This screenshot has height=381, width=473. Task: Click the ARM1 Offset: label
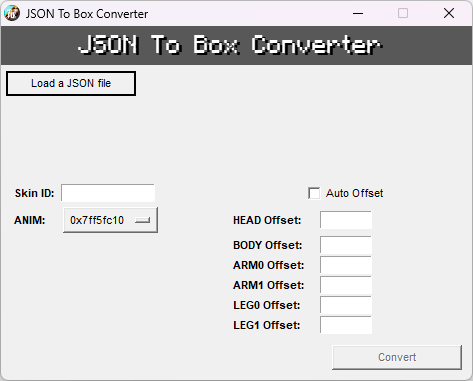(x=269, y=285)
